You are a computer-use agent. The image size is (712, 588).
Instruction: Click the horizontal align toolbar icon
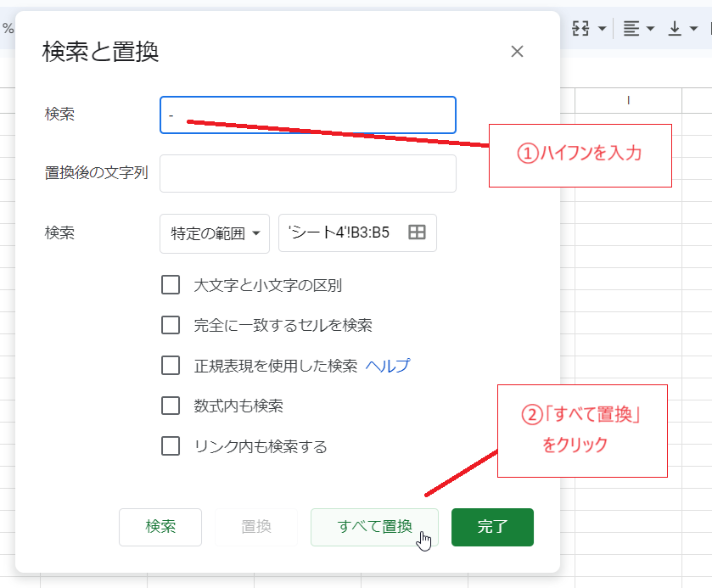coord(631,29)
